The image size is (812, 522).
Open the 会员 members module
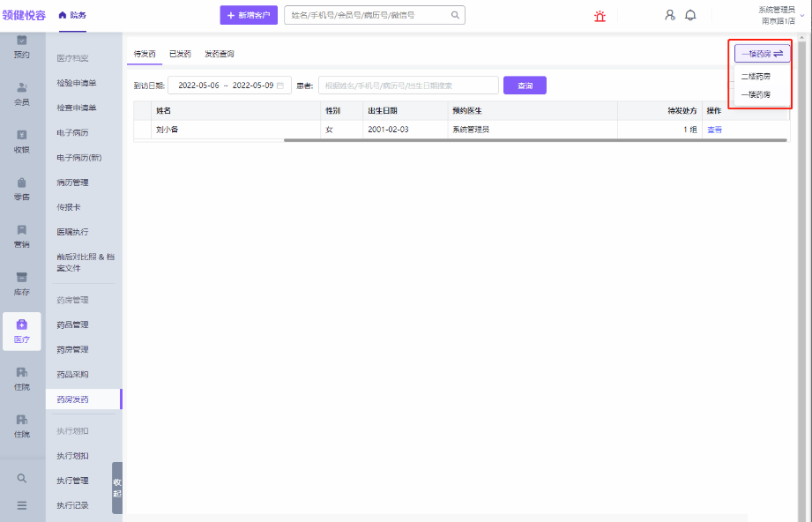click(22, 94)
